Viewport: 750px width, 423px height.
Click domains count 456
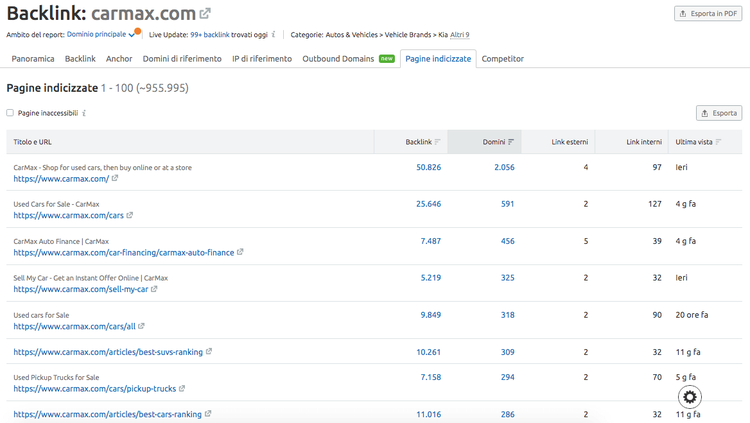[x=507, y=241]
